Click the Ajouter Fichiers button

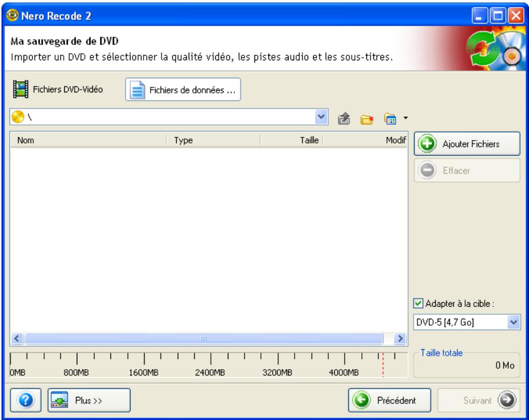point(467,144)
